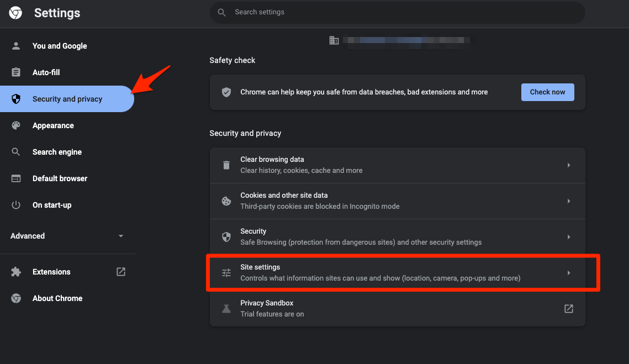629x364 pixels.
Task: Focus the Search settings field
Action: click(x=397, y=13)
